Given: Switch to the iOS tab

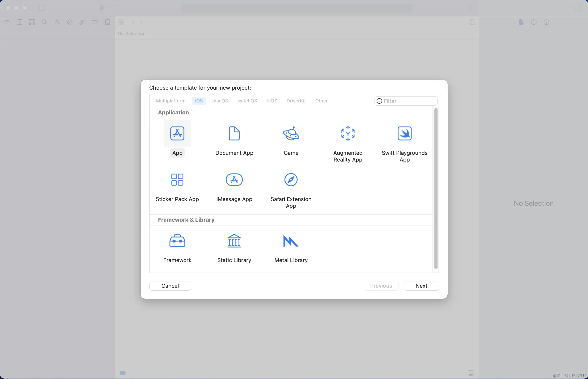Looking at the screenshot, I should (x=199, y=101).
